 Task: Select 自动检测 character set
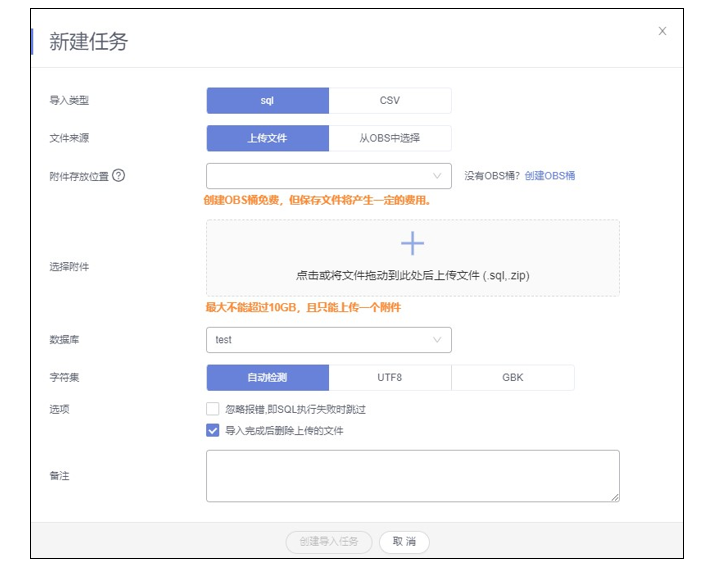[x=267, y=378]
